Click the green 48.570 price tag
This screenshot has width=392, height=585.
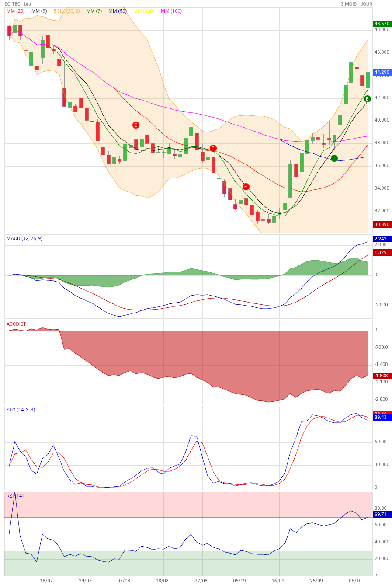click(x=382, y=24)
